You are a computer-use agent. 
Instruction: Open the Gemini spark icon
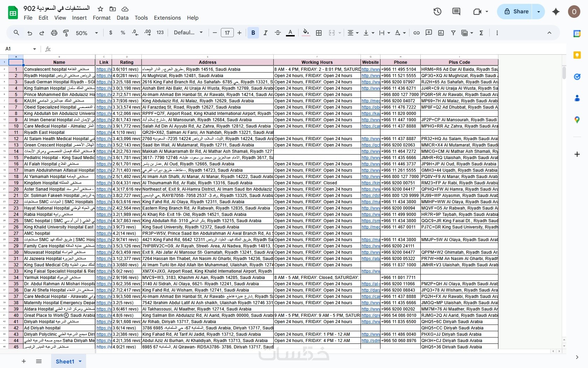[556, 12]
